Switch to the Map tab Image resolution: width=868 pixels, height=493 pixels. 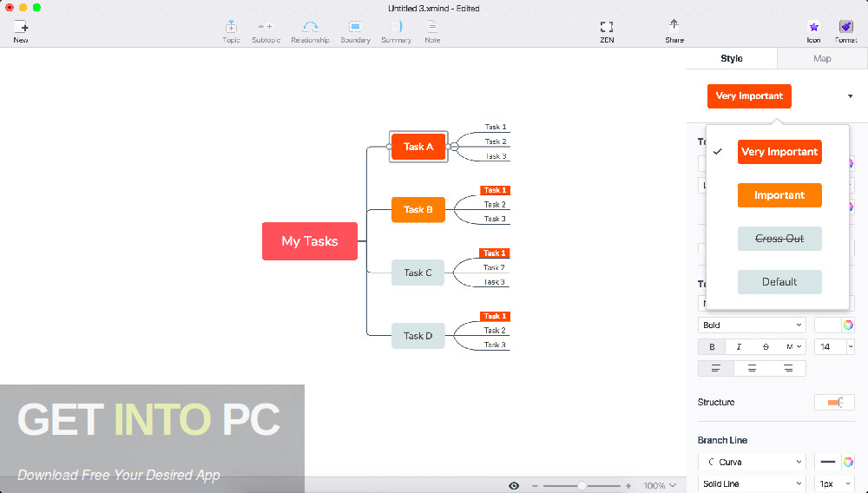(822, 58)
